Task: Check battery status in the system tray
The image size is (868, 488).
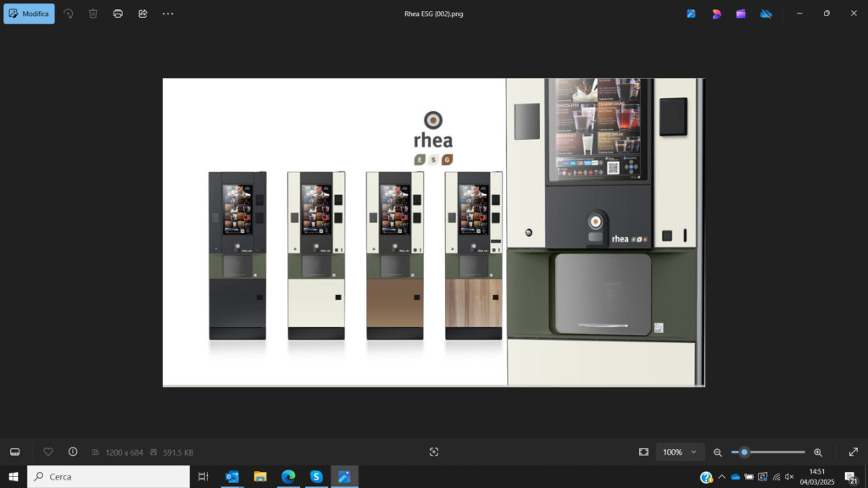Action: 749,477
